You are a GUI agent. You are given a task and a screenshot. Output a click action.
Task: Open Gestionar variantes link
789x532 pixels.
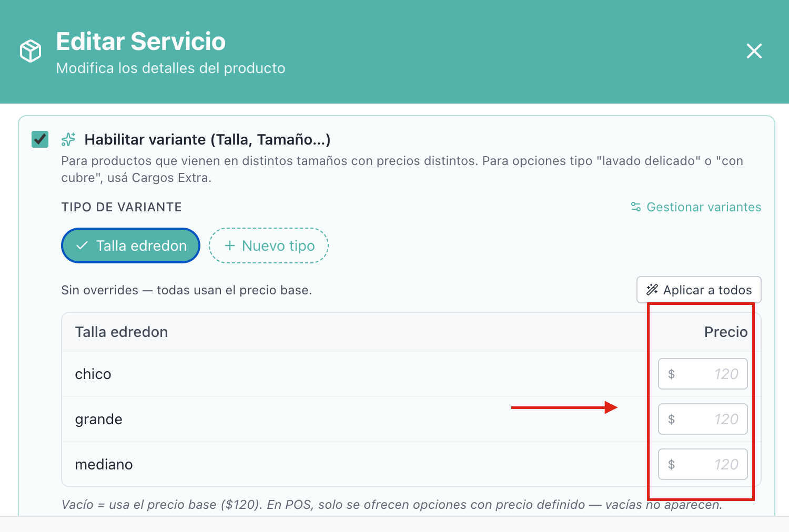(696, 207)
